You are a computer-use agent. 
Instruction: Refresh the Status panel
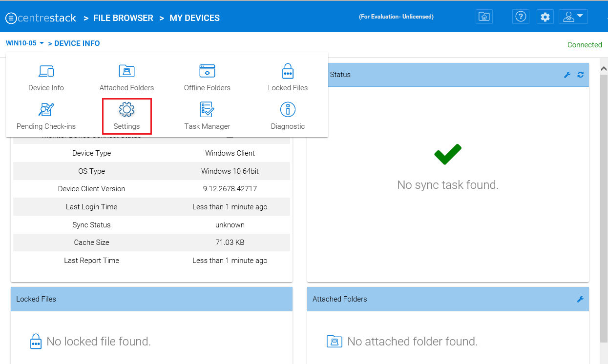tap(580, 75)
